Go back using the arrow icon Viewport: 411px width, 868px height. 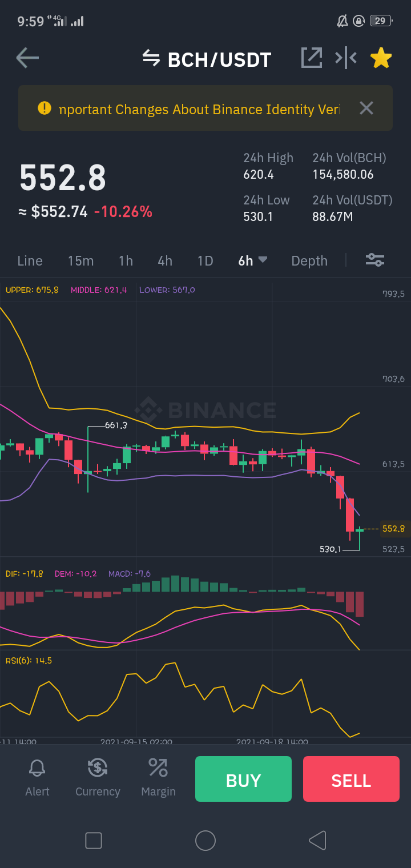(27, 58)
